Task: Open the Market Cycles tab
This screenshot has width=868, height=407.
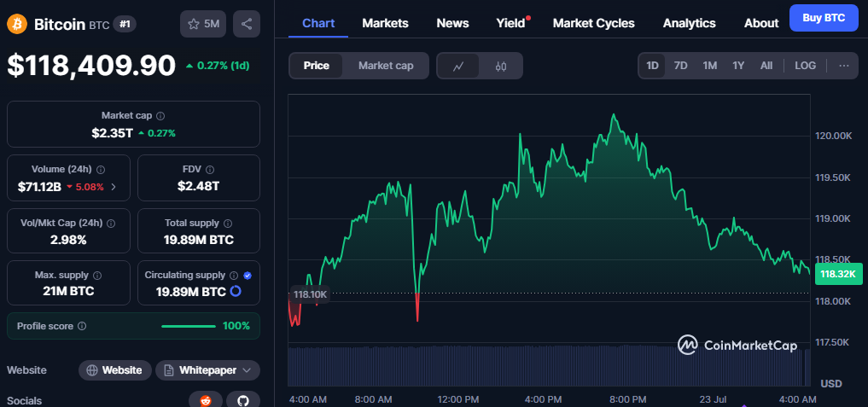Action: (593, 23)
